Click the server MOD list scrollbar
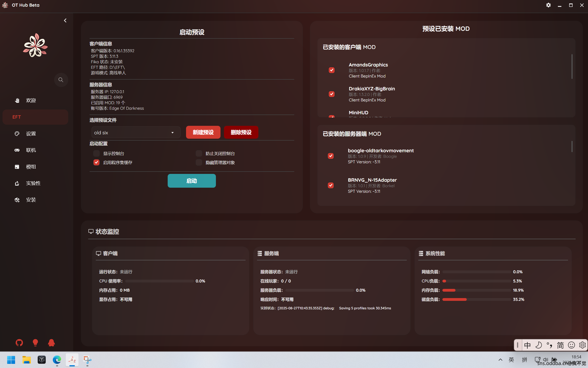This screenshot has height=368, width=588. click(x=572, y=147)
